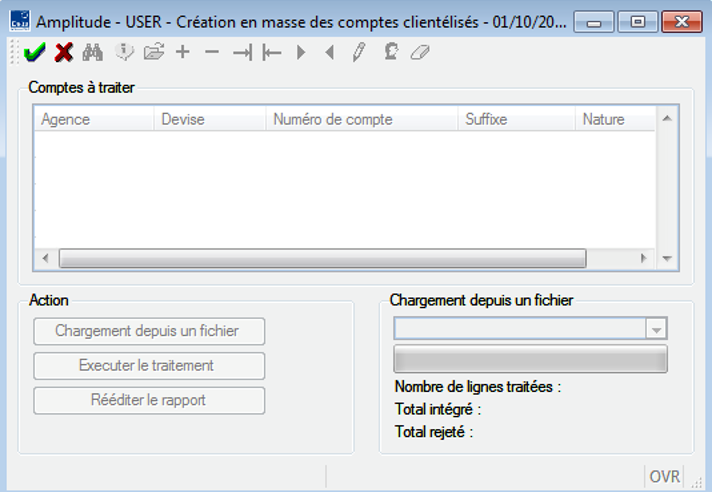Click the horizontal scrollbar of accounts grid
The height and width of the screenshot is (492, 712).
pyautogui.click(x=322, y=258)
